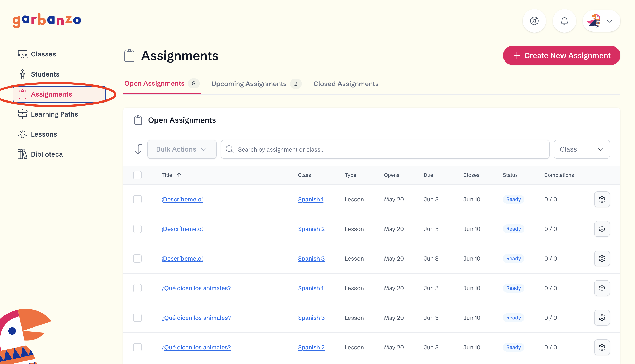Open Classes section in sidebar
Viewport: 635px width, 364px height.
click(x=43, y=54)
